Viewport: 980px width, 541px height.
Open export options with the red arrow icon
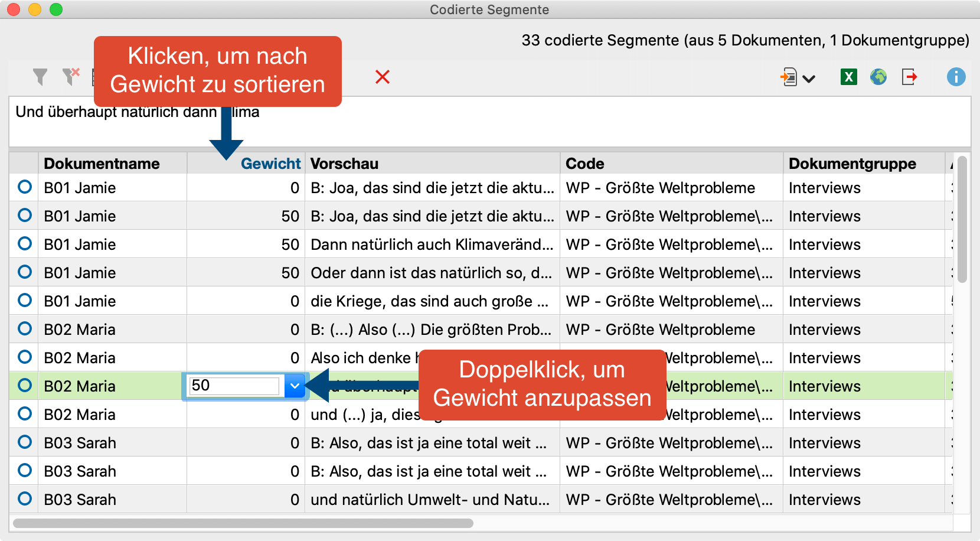[909, 77]
